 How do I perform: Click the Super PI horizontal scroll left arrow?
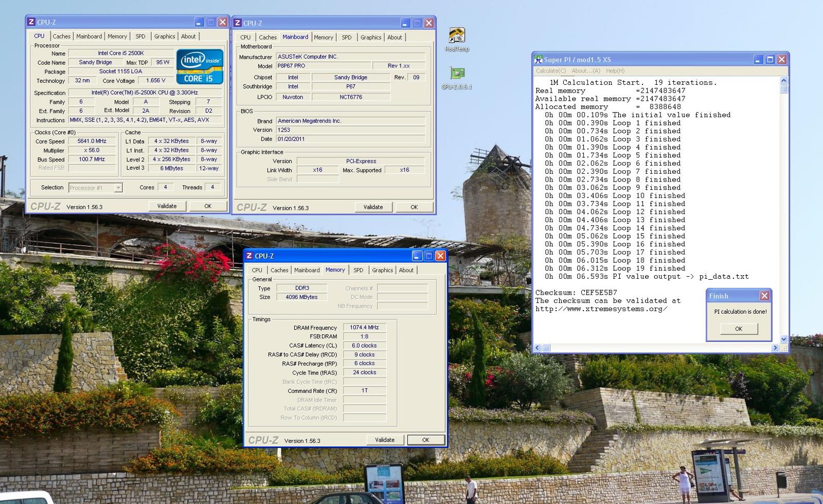pyautogui.click(x=537, y=348)
